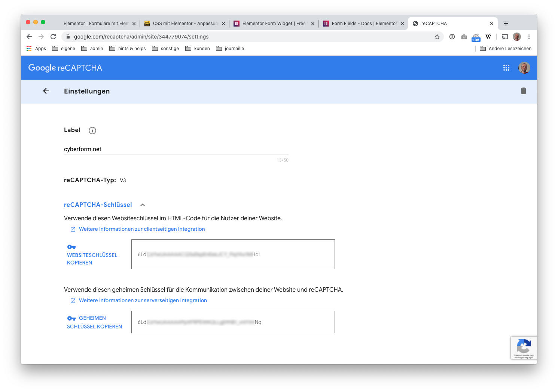
Task: Click the W extension icon
Action: coord(488,37)
